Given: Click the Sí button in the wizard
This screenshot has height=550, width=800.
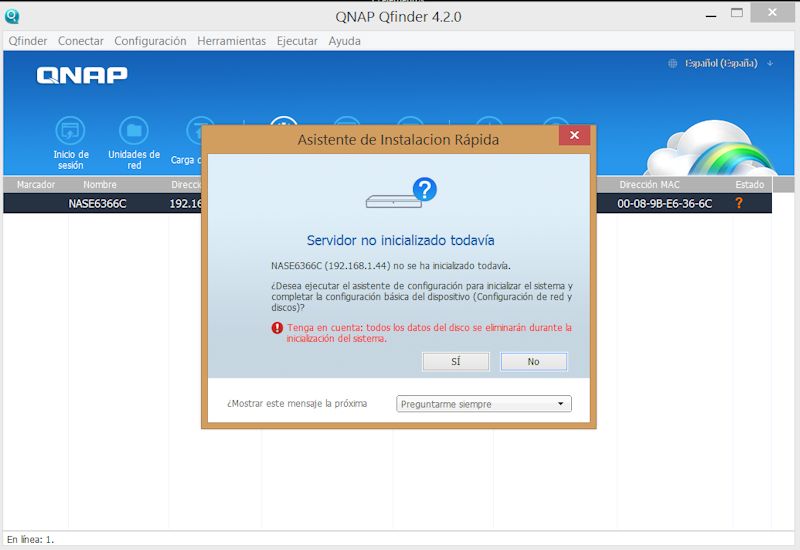Looking at the screenshot, I should 456,361.
